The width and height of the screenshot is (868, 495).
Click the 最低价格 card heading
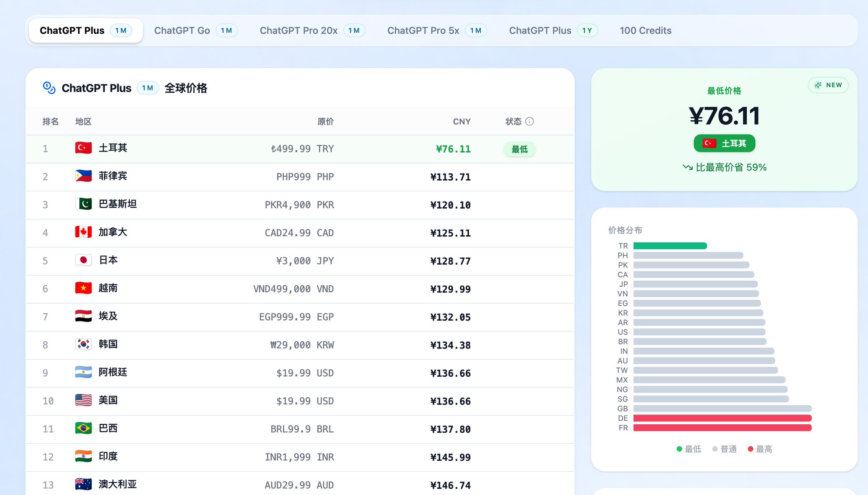tap(724, 91)
